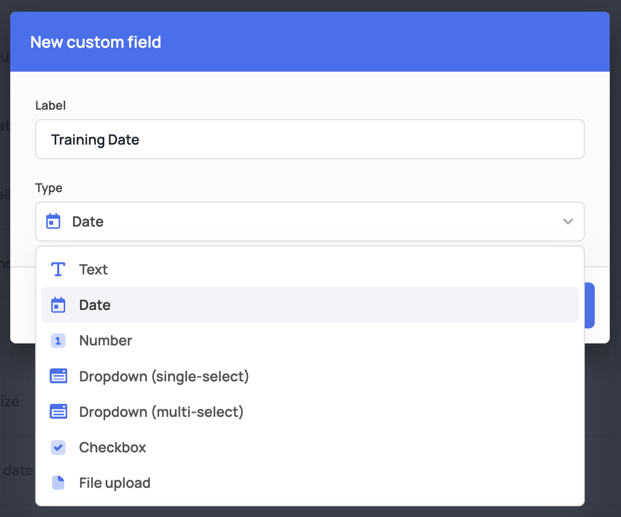The height and width of the screenshot is (517, 621).
Task: Select the Checkbox field type
Action: [310, 447]
